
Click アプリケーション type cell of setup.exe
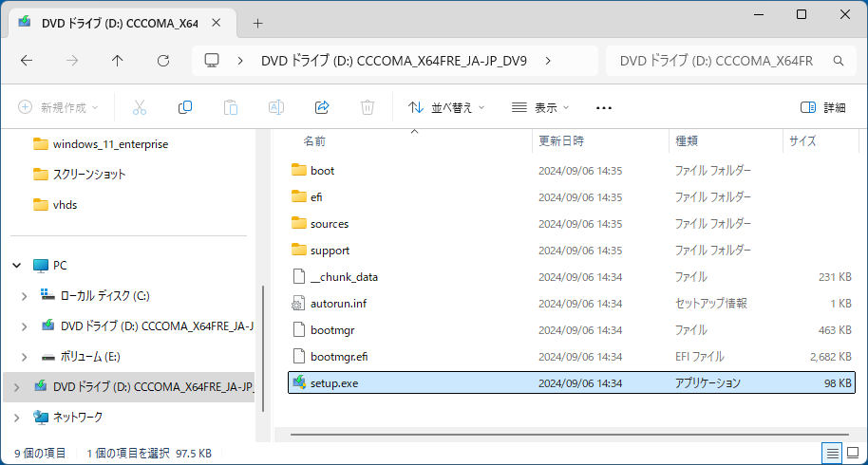click(708, 382)
